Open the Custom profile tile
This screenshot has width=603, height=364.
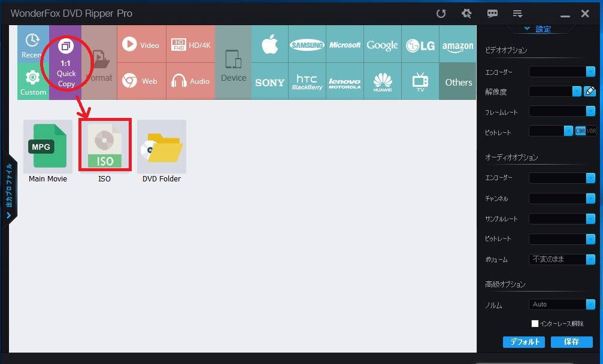33,81
